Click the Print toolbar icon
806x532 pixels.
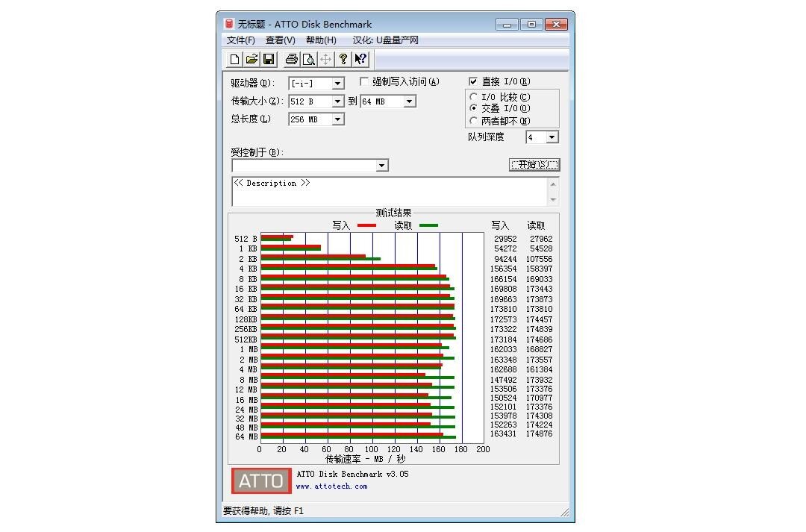292,60
